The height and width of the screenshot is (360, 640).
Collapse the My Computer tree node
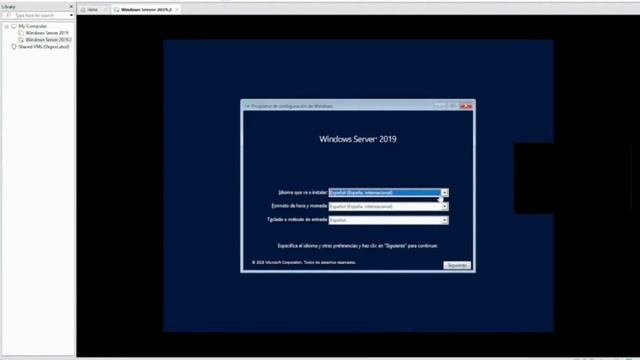coord(7,26)
